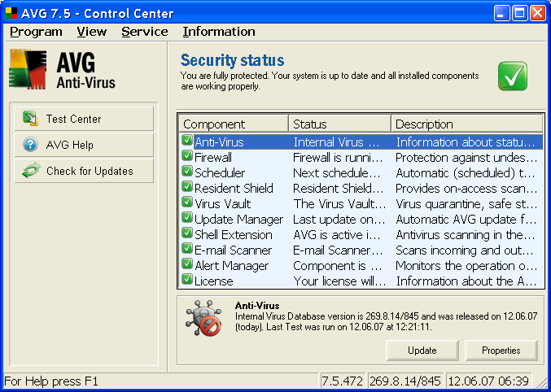Sort by the Description column header
This screenshot has height=392, width=551.
[x=467, y=124]
